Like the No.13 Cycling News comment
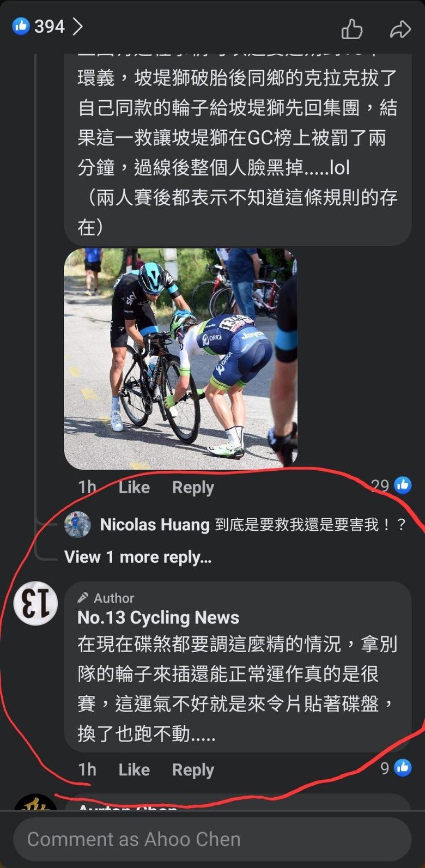425x868 pixels. (134, 769)
